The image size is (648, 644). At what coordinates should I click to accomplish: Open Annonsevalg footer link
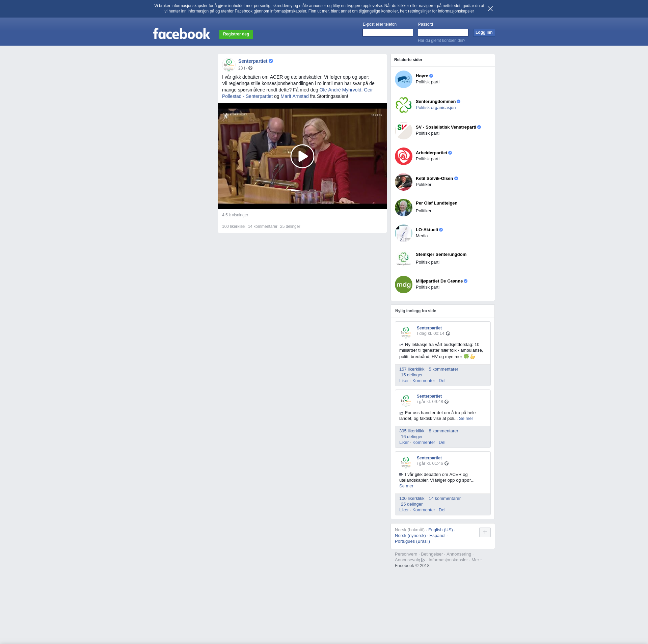410,560
